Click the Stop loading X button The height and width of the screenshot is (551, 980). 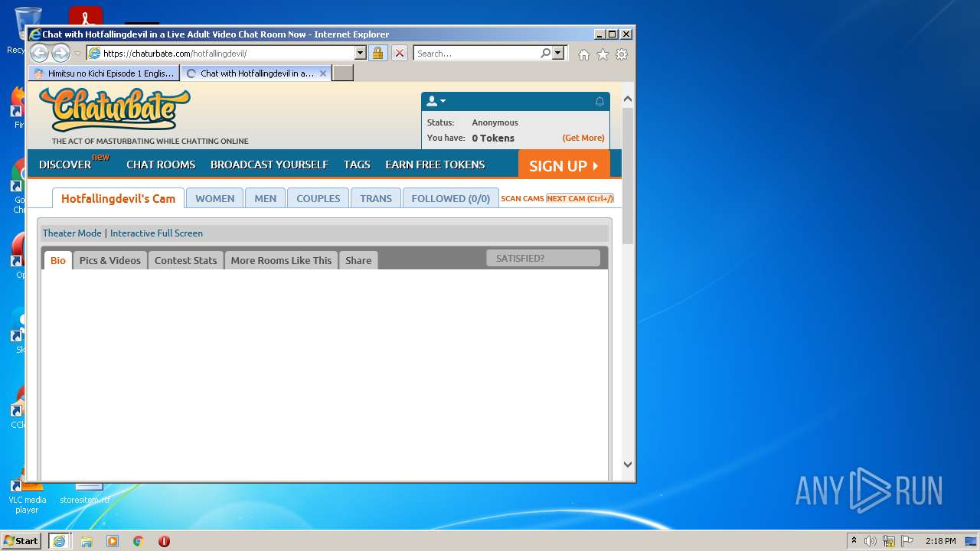click(400, 54)
